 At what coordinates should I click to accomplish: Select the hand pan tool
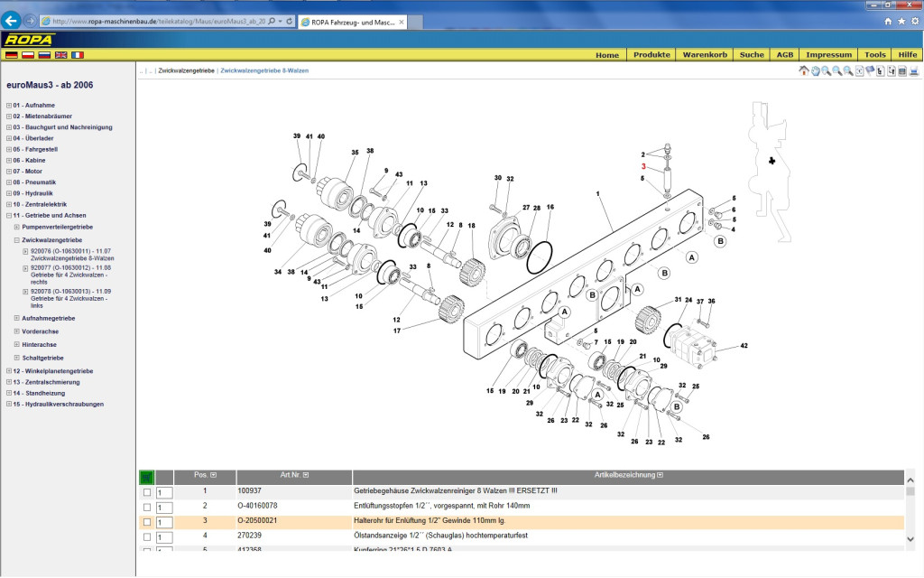816,71
